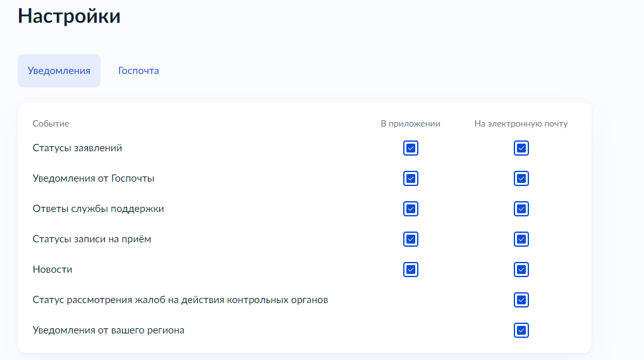Click the Новости event label
The image size is (644, 360).
pyautogui.click(x=52, y=270)
